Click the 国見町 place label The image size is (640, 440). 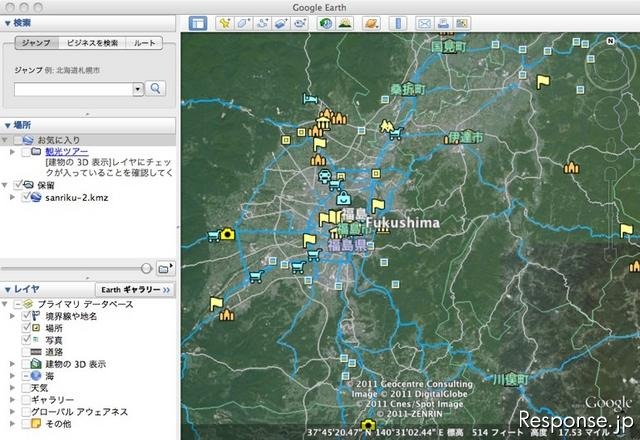tap(449, 47)
